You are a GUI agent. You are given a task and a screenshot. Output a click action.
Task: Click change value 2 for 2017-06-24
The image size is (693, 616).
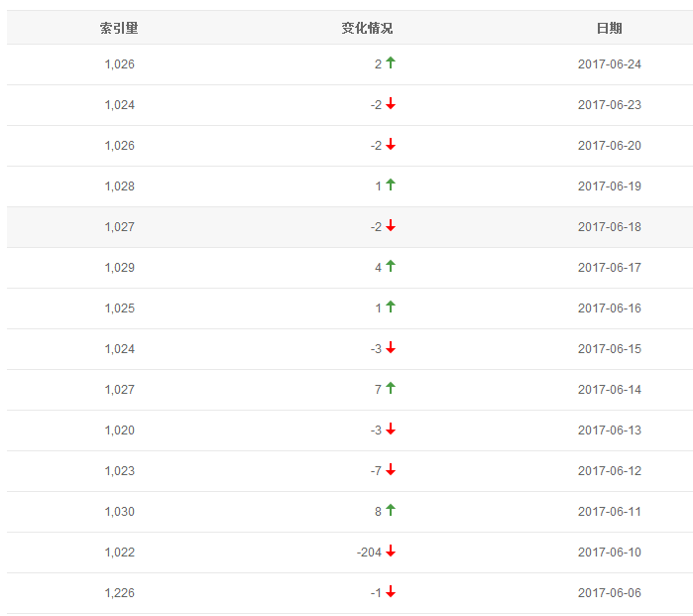(379, 64)
